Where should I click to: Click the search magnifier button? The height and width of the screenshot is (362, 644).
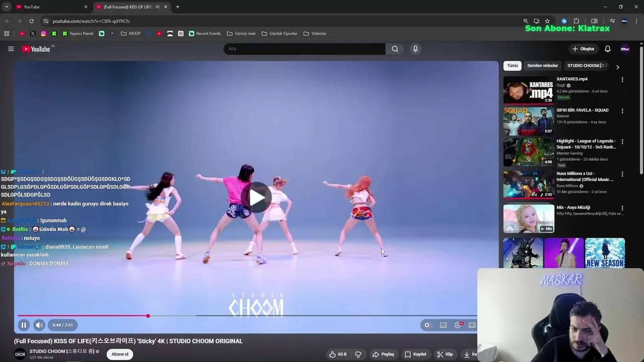pyautogui.click(x=395, y=49)
